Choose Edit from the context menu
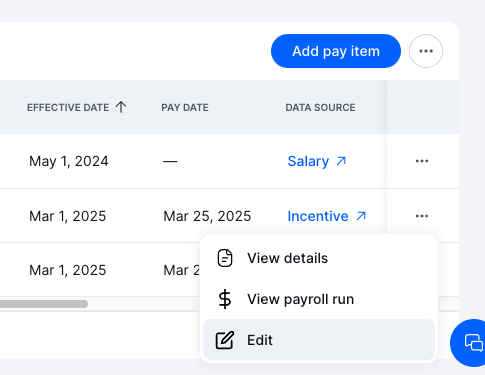 click(319, 340)
